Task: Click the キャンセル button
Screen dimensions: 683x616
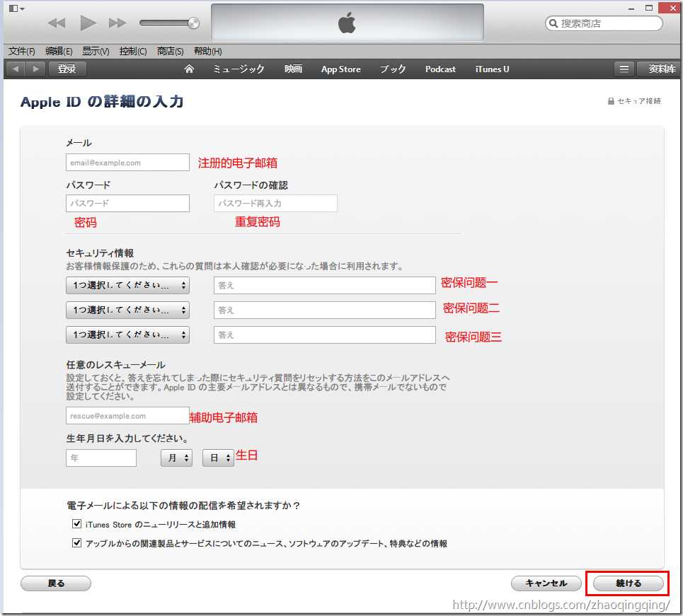Action: click(x=546, y=583)
